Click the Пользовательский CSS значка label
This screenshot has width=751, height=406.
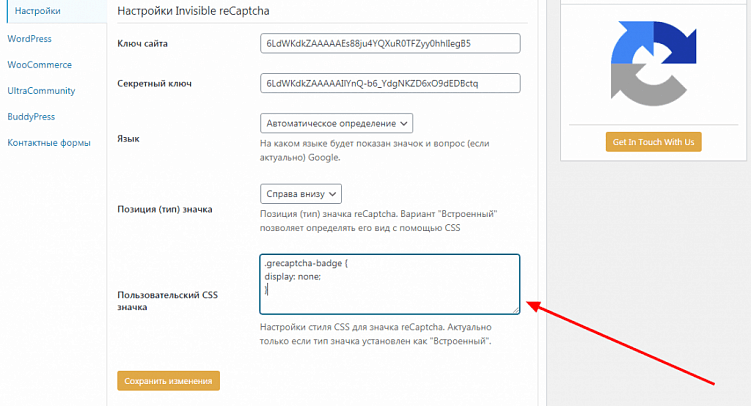(167, 301)
